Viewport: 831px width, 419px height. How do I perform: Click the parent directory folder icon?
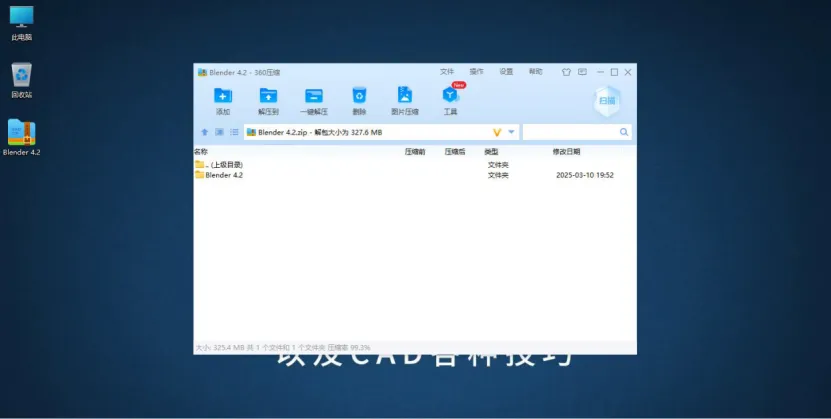tap(200, 164)
